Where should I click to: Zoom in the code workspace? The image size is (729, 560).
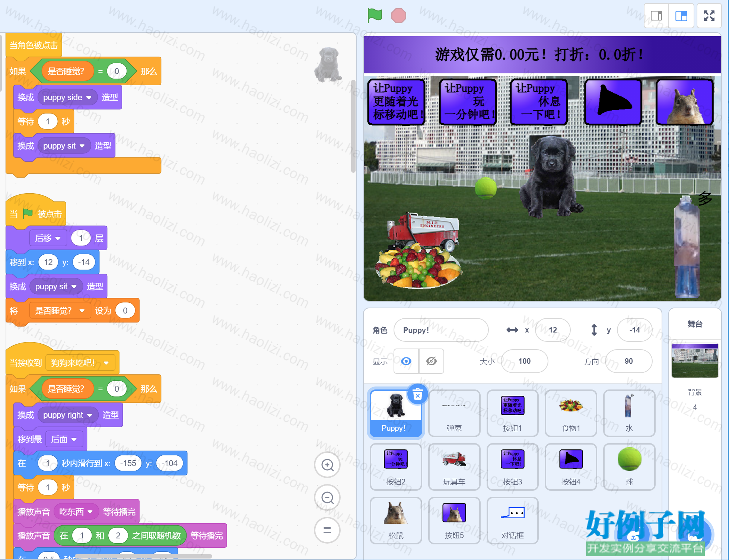click(x=327, y=465)
